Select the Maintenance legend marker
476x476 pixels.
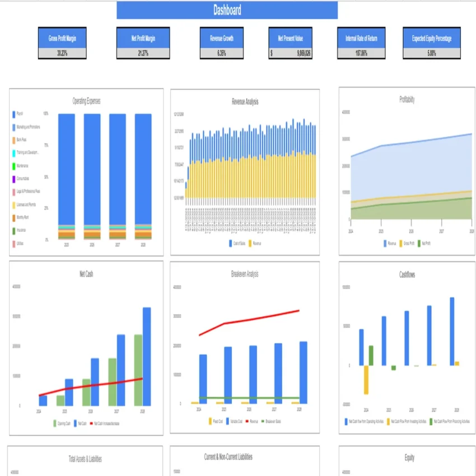[14, 165]
